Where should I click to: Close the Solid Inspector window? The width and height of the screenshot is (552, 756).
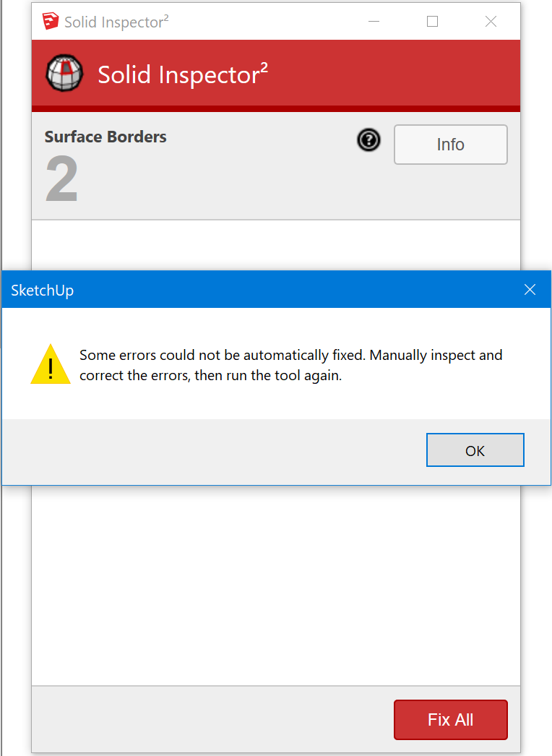491,21
